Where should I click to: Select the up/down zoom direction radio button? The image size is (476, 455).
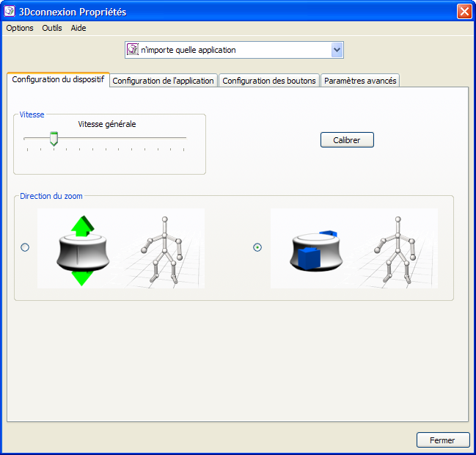pyautogui.click(x=25, y=248)
